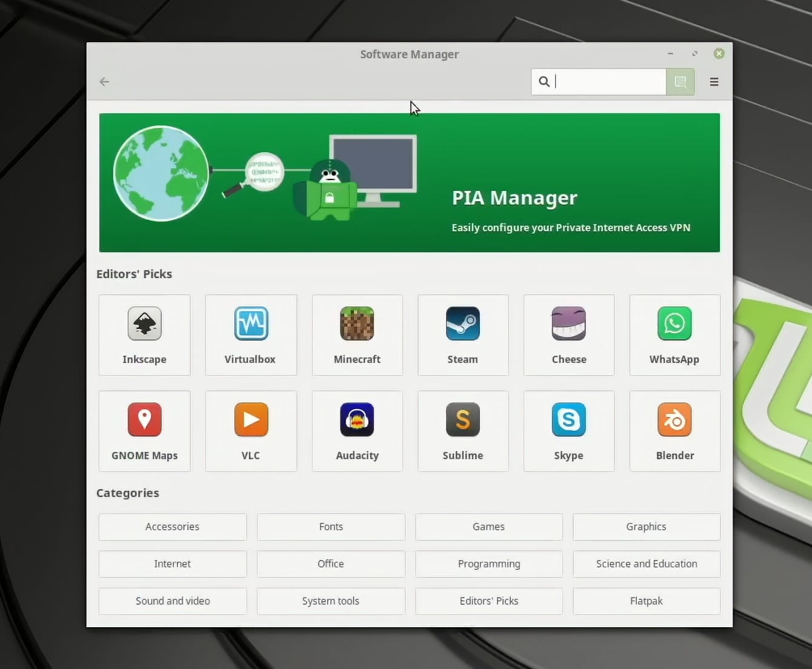Click the Blender icon
The image size is (812, 669).
(x=674, y=431)
